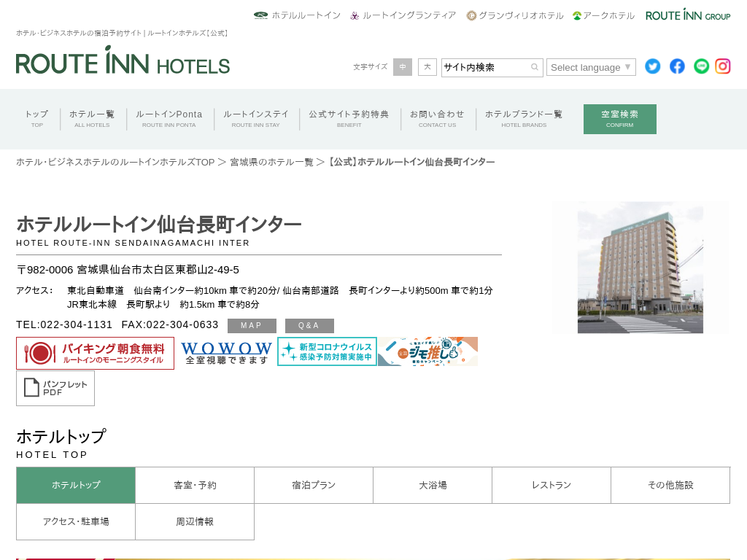The height and width of the screenshot is (560, 747).
Task: Open the Facebook social icon
Action: coord(677,66)
